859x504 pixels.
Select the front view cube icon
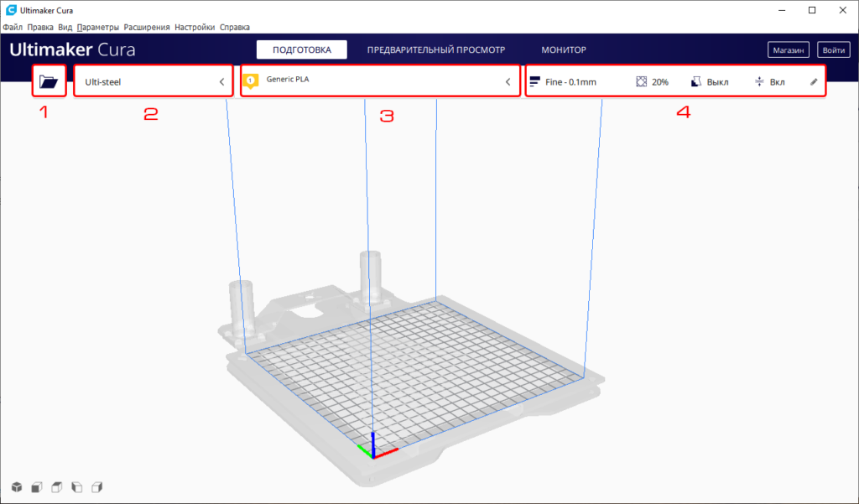coord(36,486)
